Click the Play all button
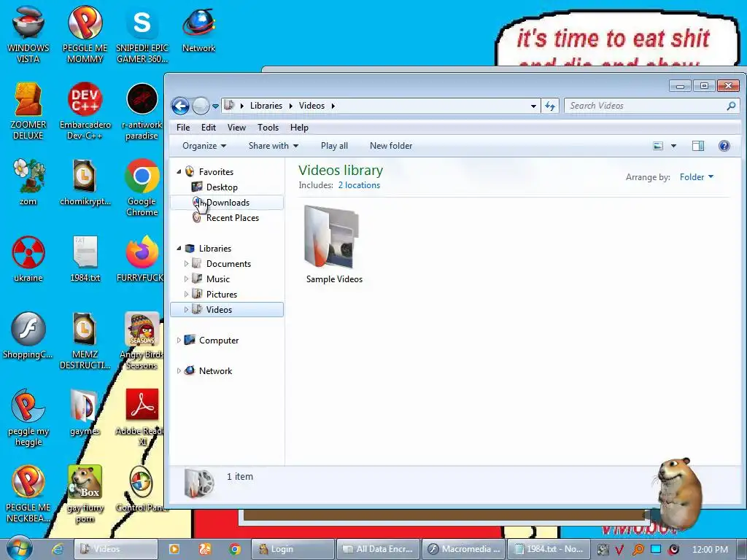The image size is (747, 560). click(334, 146)
